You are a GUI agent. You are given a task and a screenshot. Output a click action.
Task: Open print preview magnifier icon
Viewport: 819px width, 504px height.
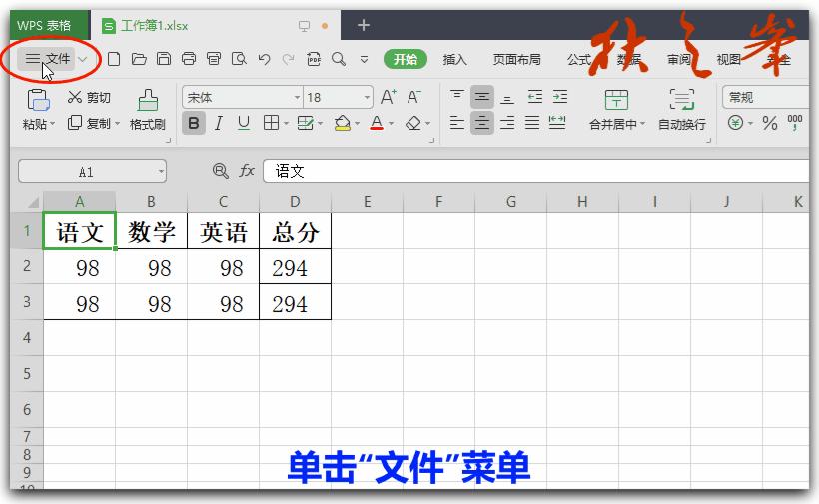pyautogui.click(x=239, y=59)
